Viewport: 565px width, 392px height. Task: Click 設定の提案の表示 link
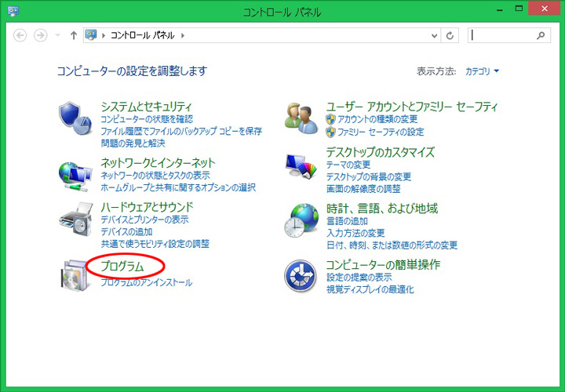359,278
